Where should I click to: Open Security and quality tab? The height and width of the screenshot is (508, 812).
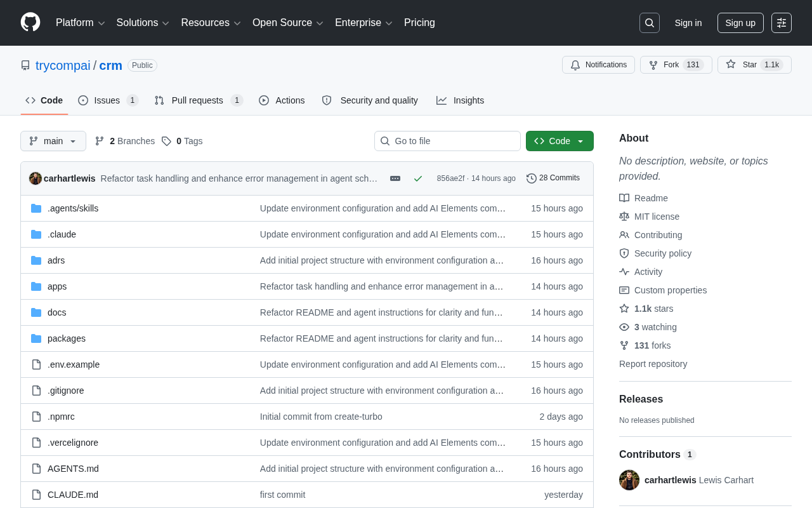click(x=370, y=100)
